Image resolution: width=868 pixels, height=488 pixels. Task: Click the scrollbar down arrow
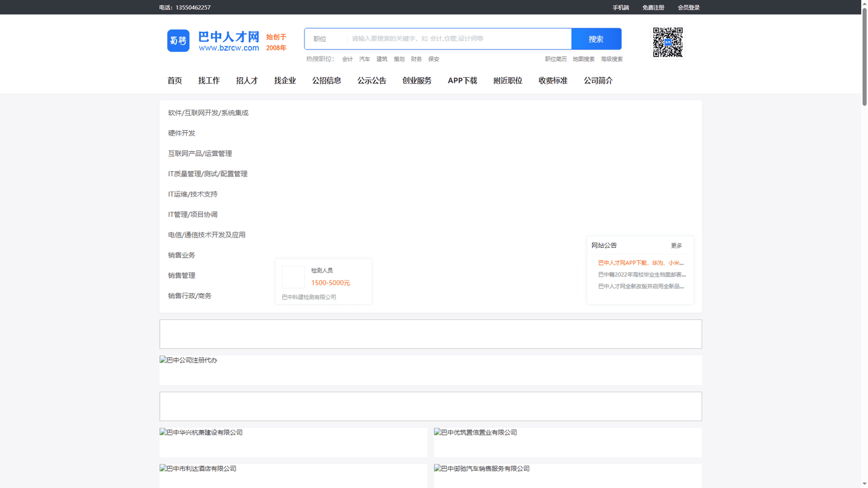[x=864, y=484]
